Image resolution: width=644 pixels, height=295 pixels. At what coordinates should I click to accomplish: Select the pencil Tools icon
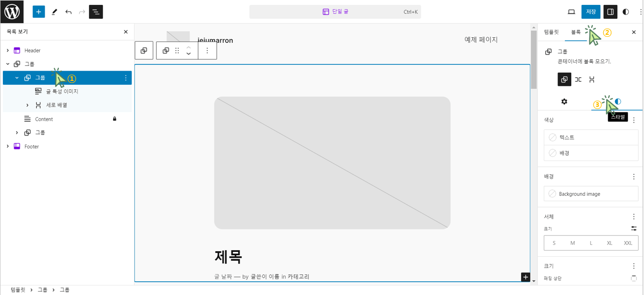54,12
